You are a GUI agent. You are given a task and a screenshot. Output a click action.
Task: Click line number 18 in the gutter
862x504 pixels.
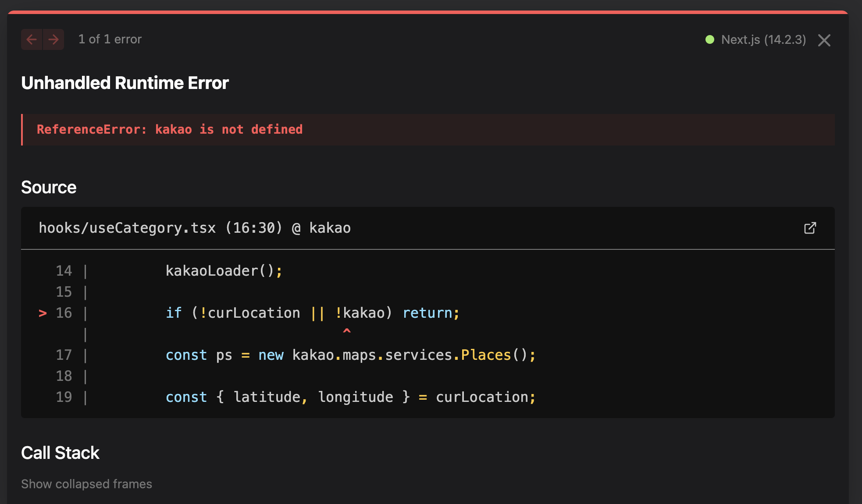coord(64,376)
